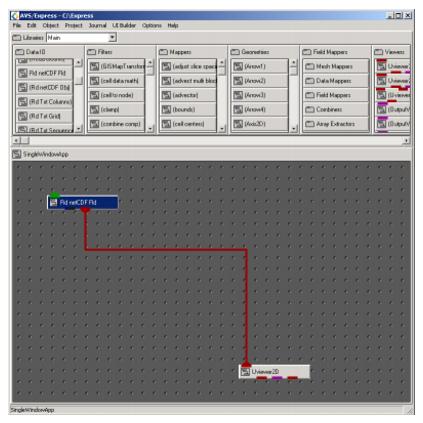Select the Axis2D geometry module icon

(x=238, y=124)
